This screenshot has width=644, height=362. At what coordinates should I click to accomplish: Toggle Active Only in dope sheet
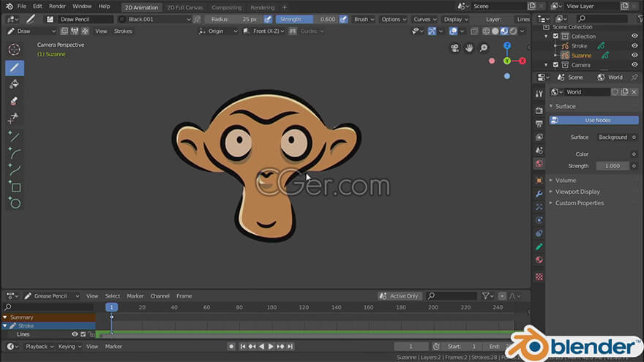400,296
